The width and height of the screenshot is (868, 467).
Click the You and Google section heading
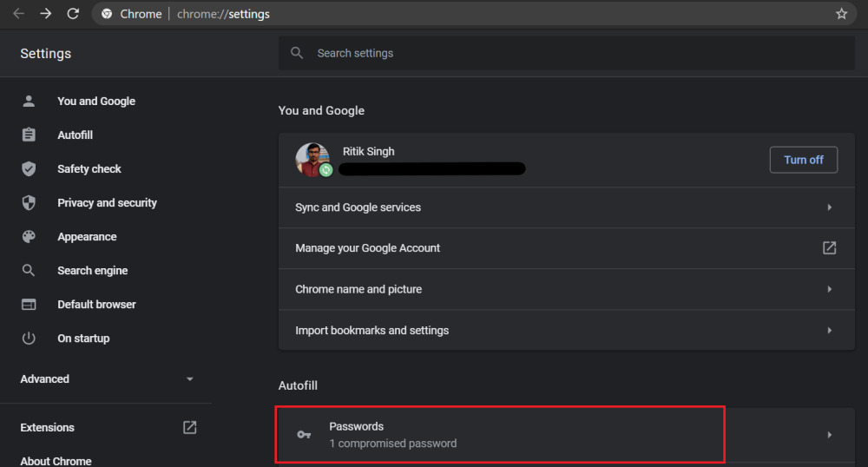coord(321,110)
